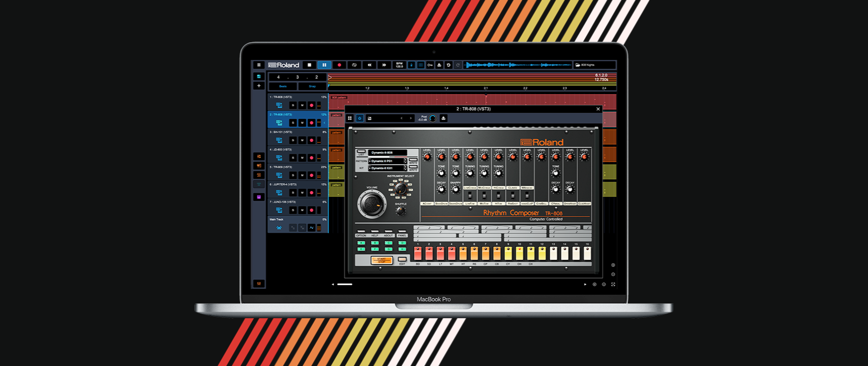Toggle step 16 pad on the TR-808 sequencer
The height and width of the screenshot is (366, 868).
[x=587, y=253]
